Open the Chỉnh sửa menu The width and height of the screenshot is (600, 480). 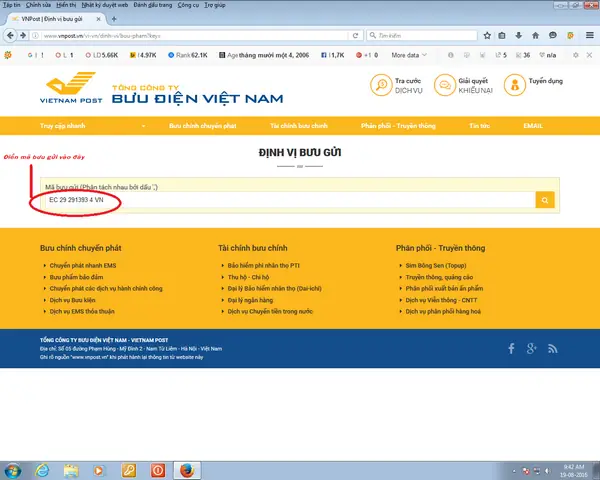click(38, 5)
